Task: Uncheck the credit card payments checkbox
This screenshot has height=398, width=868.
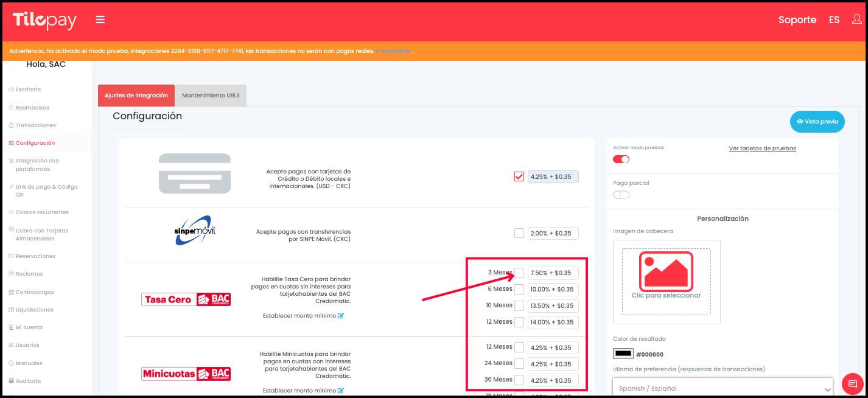Action: [x=519, y=176]
